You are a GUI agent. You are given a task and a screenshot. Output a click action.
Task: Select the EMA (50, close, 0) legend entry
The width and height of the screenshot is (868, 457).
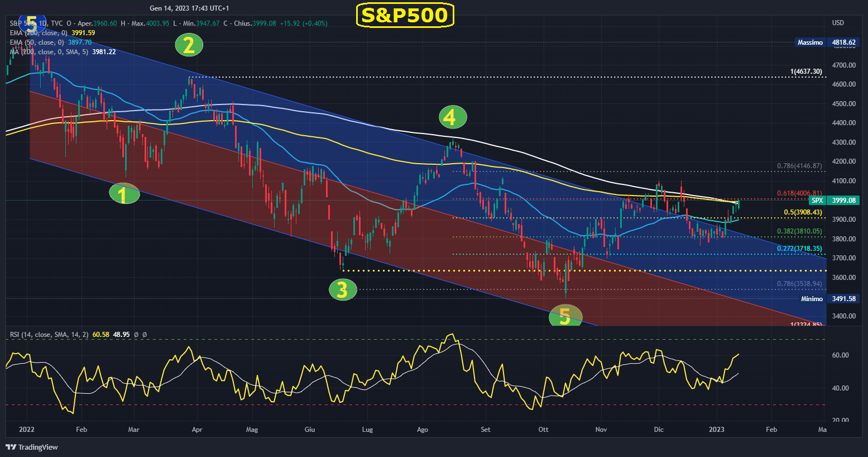click(37, 42)
